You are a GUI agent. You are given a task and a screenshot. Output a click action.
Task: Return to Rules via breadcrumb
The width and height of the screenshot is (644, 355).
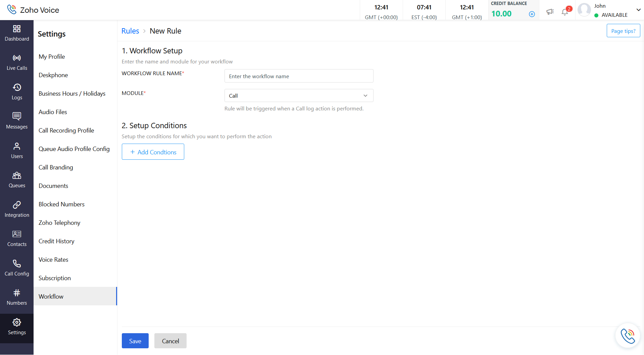130,31
